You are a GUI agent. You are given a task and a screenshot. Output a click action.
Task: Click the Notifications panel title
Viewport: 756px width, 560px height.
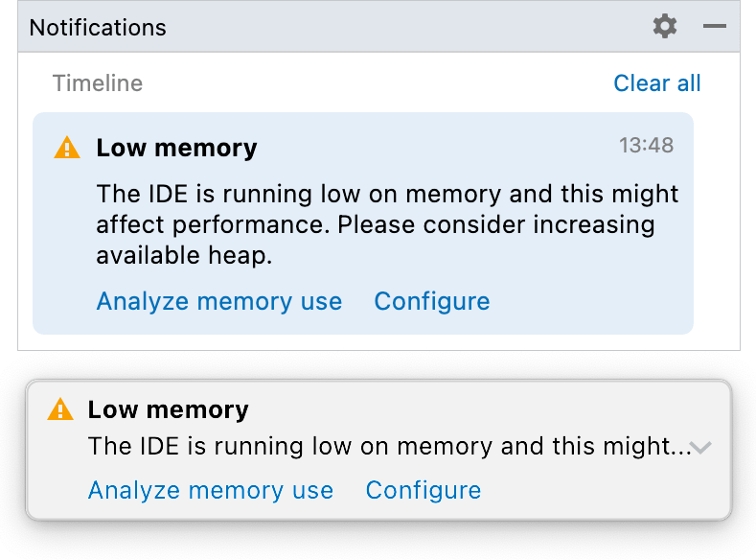point(98,28)
